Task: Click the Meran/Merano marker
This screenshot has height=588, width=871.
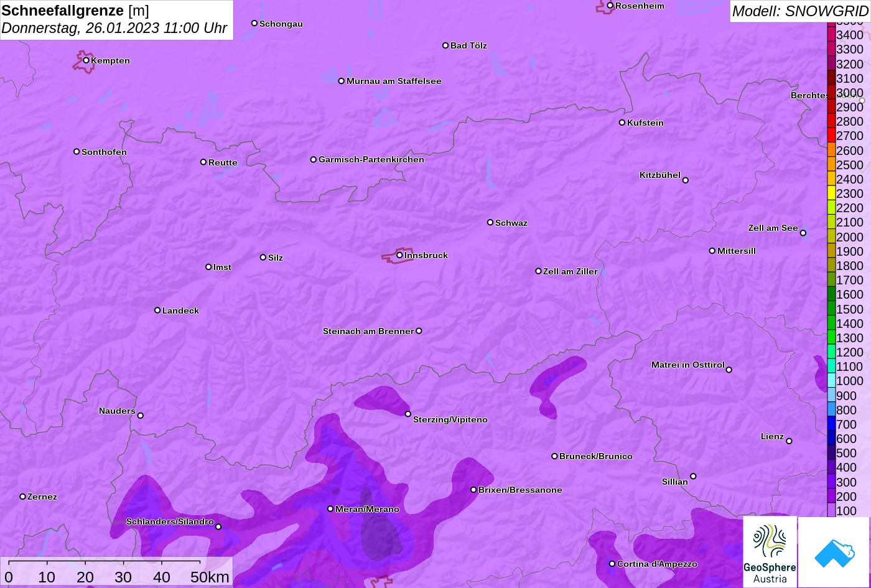Action: (330, 509)
